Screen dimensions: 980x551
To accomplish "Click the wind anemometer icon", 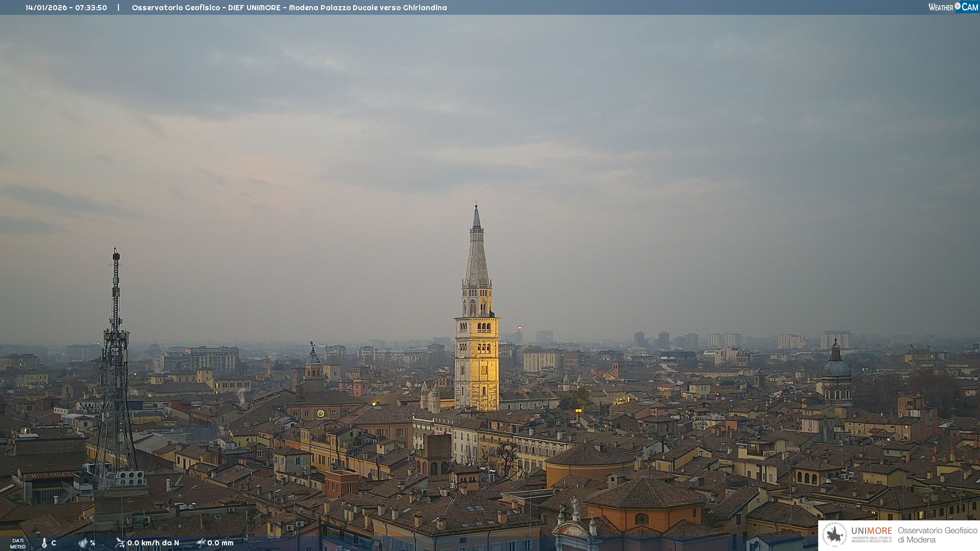I will pyautogui.click(x=120, y=543).
